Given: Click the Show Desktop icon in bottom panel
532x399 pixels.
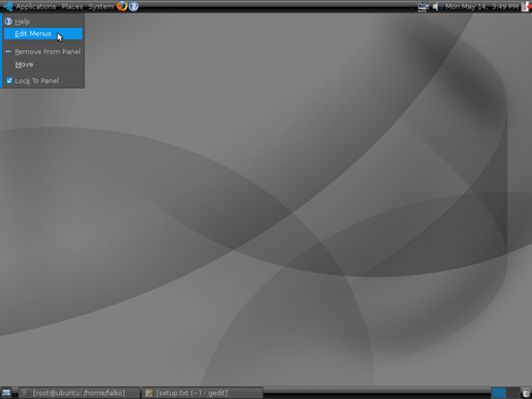Looking at the screenshot, I should click(7, 393).
